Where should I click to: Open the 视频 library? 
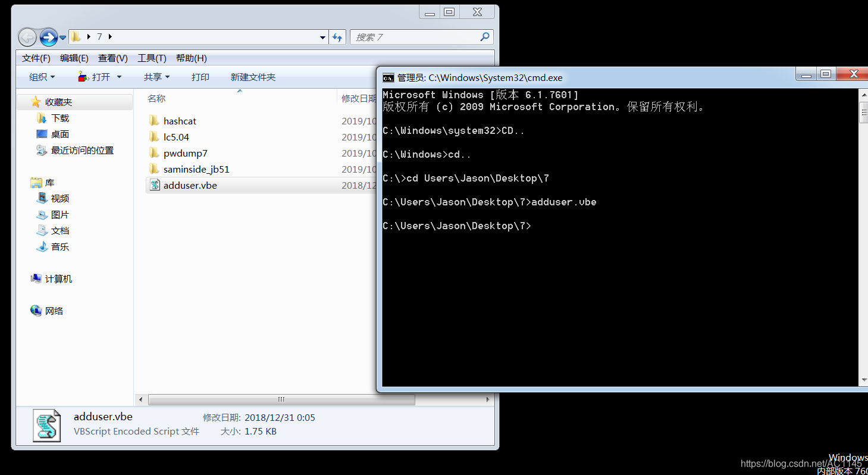point(60,199)
